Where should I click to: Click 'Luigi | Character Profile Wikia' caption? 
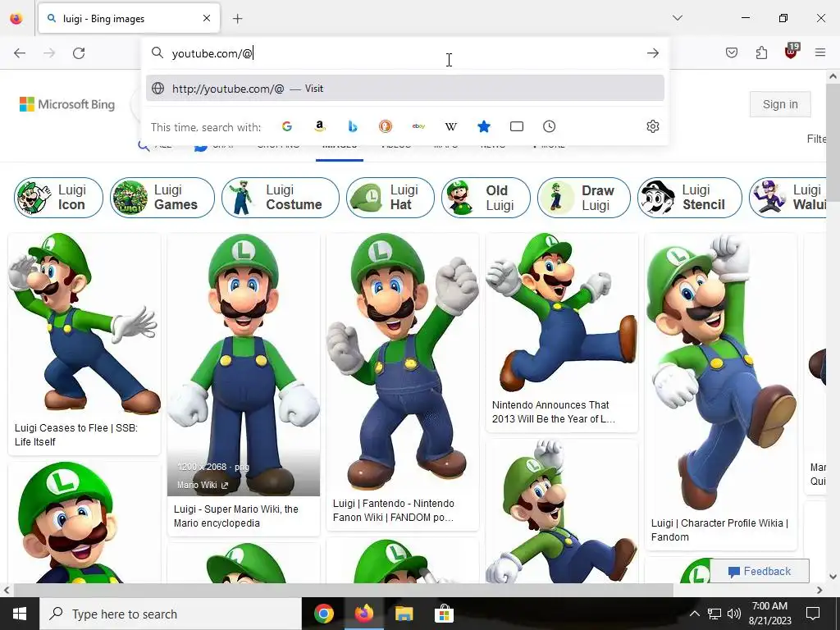[x=719, y=530]
